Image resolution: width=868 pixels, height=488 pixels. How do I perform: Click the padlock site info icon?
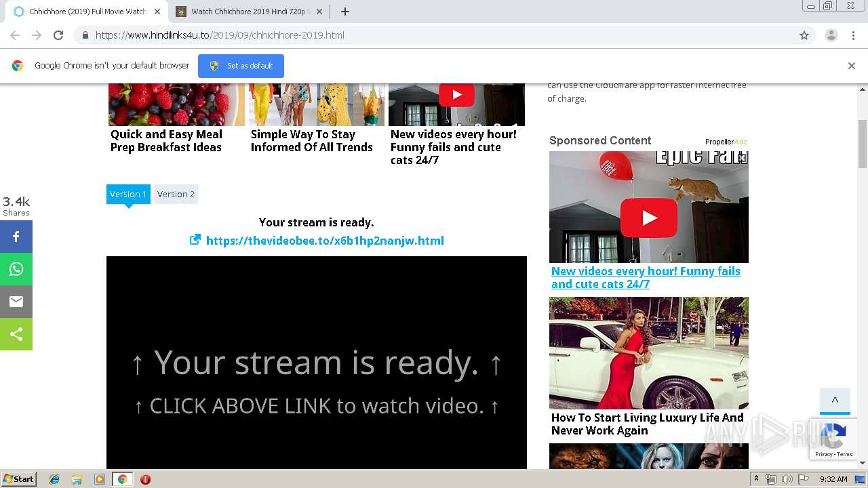85,35
